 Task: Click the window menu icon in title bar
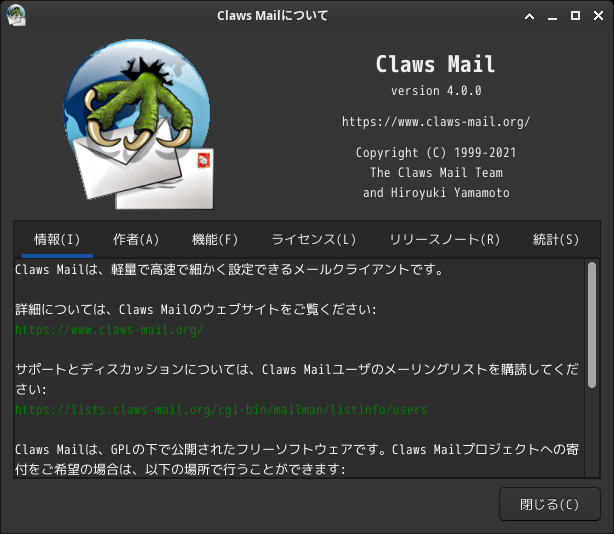(x=16, y=16)
